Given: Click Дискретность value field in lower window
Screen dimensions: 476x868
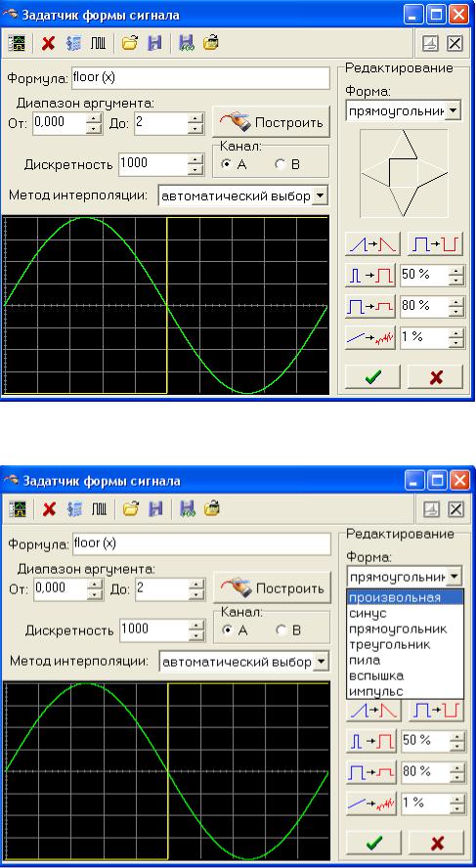Looking at the screenshot, I should (x=154, y=629).
